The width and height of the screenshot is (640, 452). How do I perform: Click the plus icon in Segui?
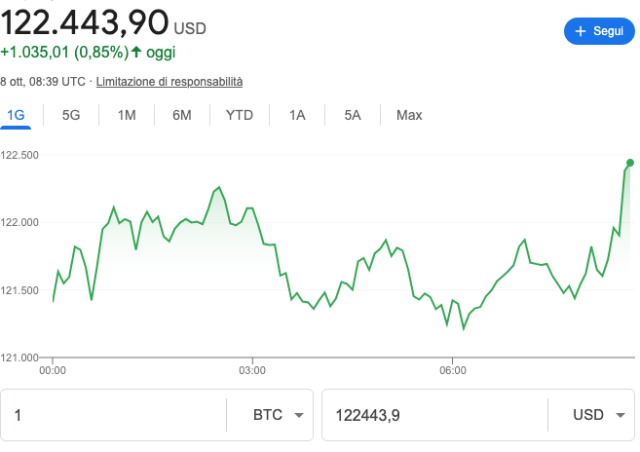pos(580,31)
